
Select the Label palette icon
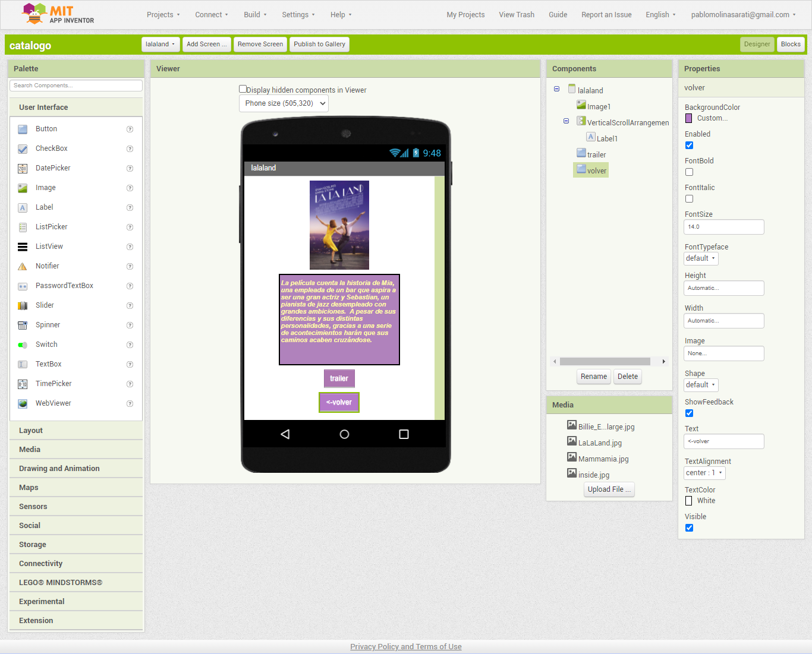pos(23,207)
